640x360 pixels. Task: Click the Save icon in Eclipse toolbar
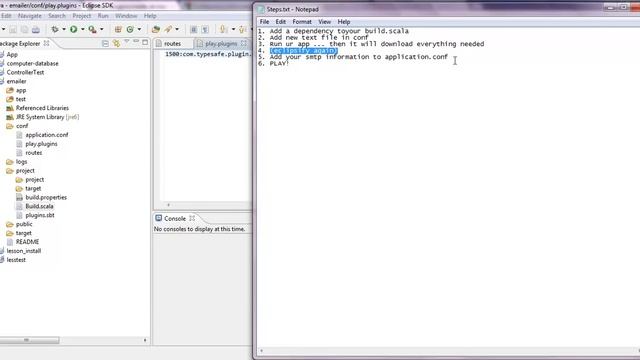tap(13, 29)
